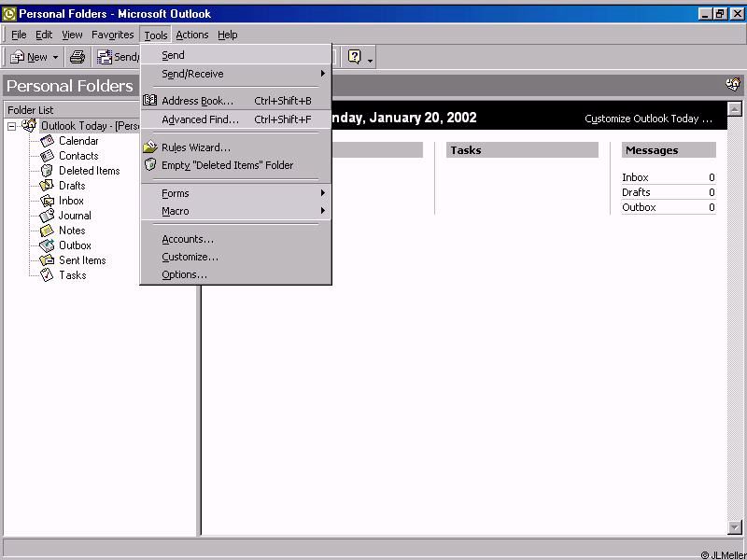Minimize the Outlook window

coord(706,14)
